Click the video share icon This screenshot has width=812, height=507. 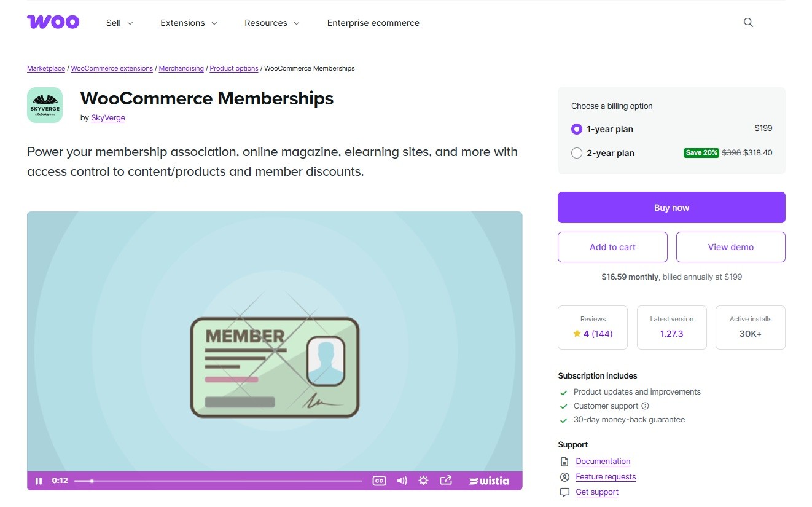445,481
